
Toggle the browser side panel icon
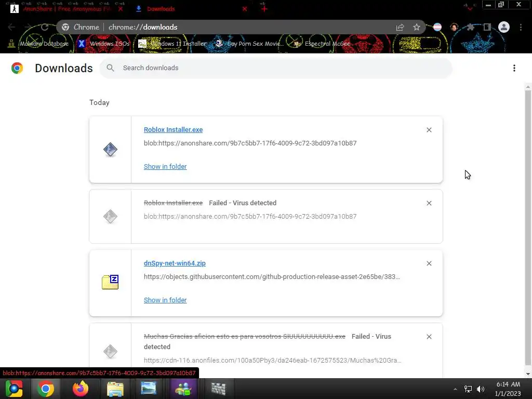pos(487,27)
